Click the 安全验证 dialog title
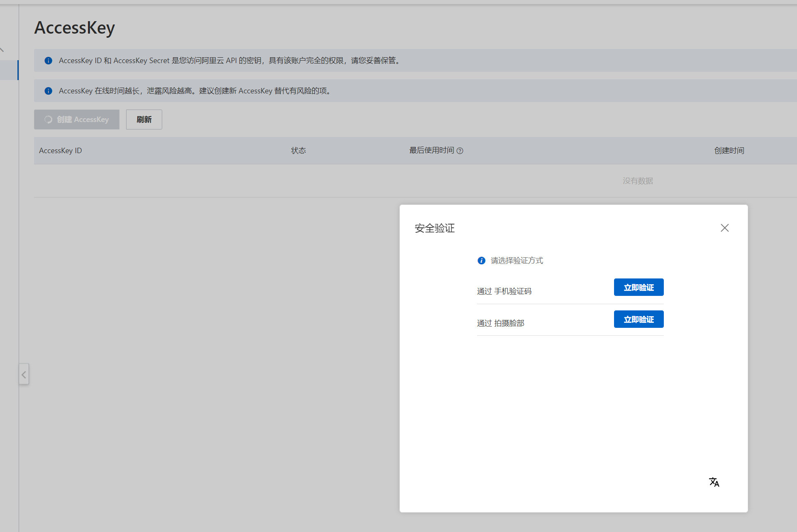 coord(435,228)
